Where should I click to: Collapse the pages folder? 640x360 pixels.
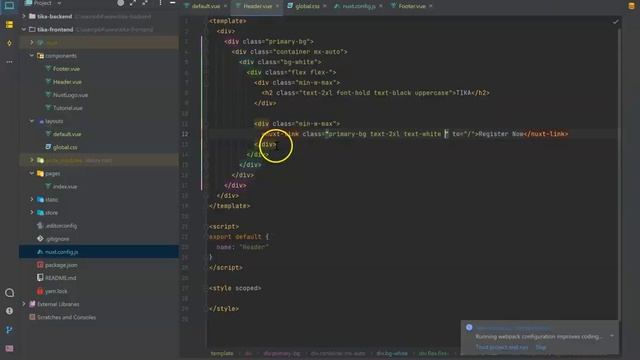[x=32, y=173]
